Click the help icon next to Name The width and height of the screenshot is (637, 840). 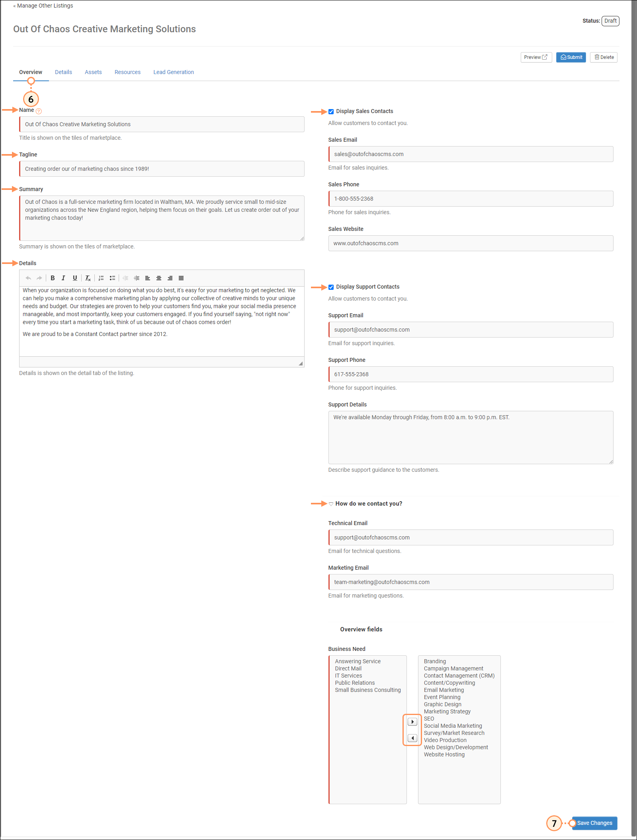[x=39, y=111]
